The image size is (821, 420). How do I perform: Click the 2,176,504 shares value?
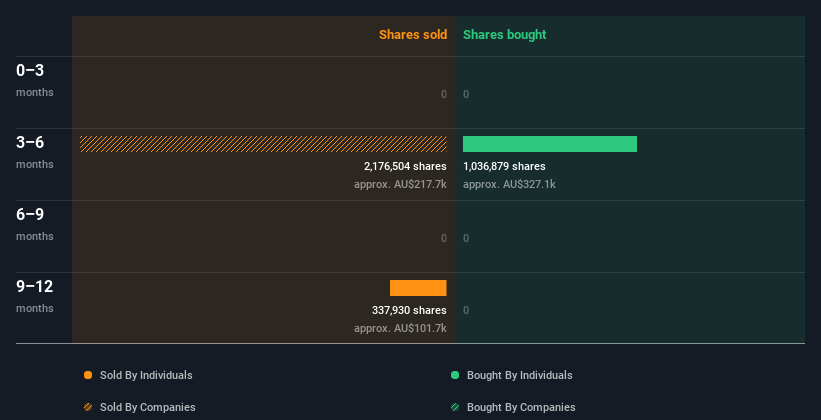coord(405,166)
